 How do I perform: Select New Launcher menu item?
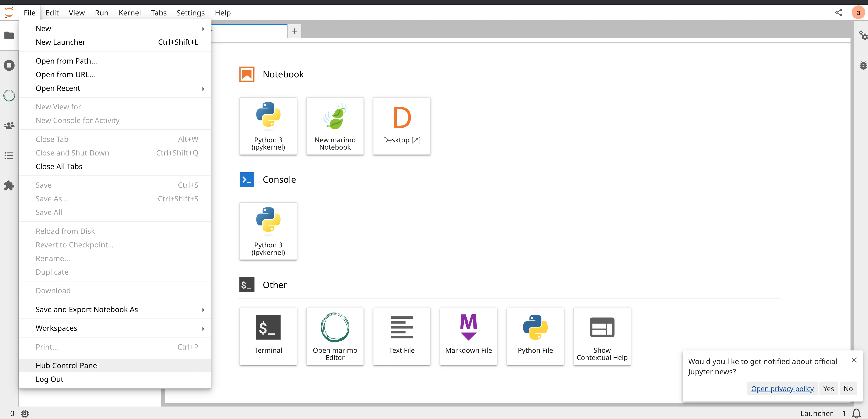115,42
